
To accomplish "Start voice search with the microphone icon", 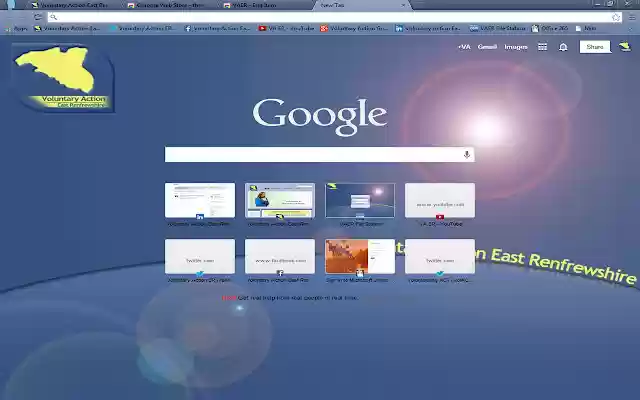I will (x=467, y=155).
